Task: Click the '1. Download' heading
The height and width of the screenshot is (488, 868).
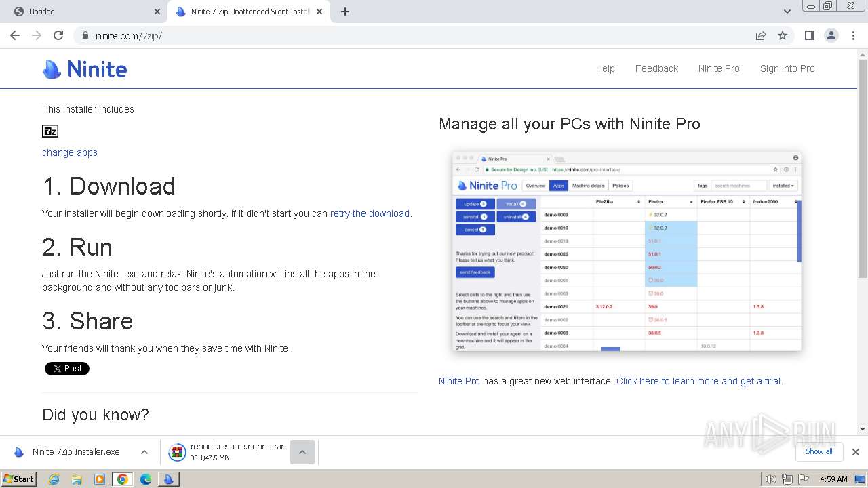Action: (x=109, y=186)
